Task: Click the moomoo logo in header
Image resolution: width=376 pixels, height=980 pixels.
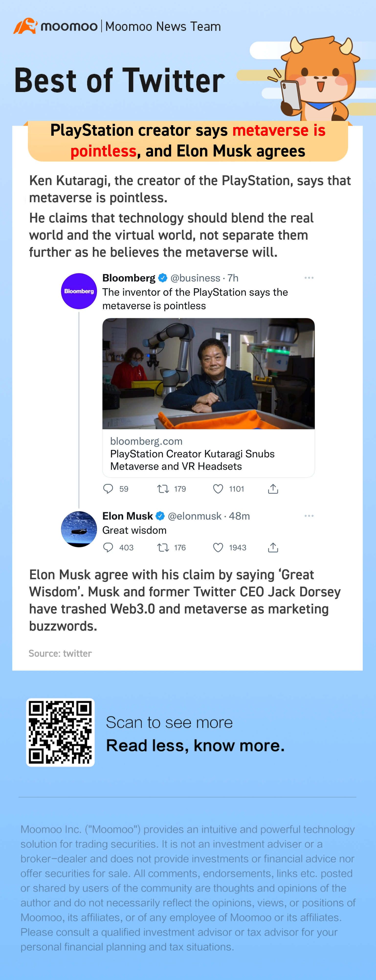Action: point(55,26)
